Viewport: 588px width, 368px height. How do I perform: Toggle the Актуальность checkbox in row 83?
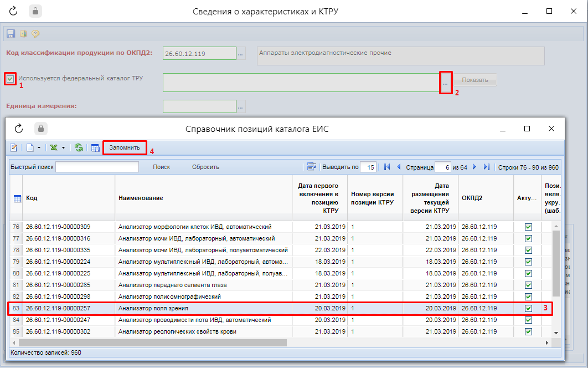coord(528,308)
